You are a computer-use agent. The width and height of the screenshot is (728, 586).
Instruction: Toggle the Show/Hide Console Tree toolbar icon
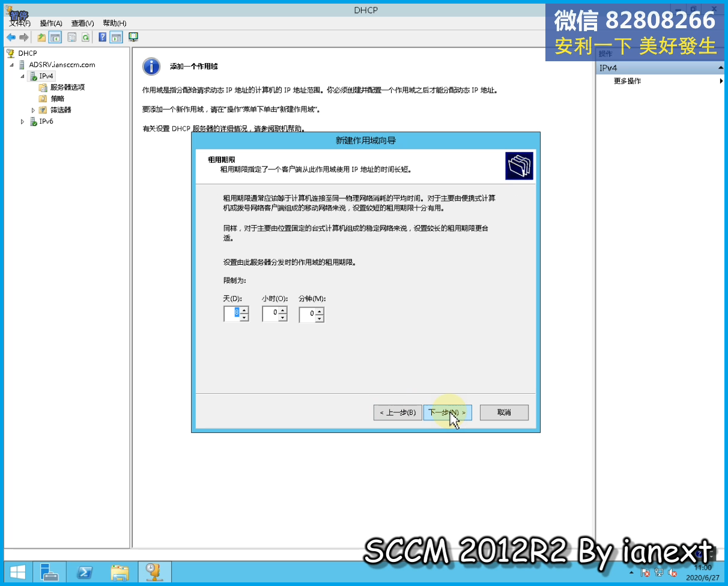pyautogui.click(x=55, y=37)
